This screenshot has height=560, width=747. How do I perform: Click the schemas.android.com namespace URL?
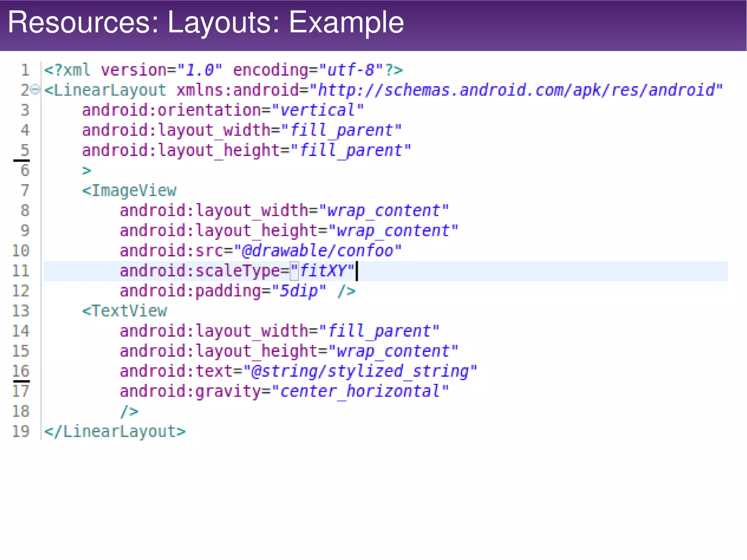coord(516,90)
